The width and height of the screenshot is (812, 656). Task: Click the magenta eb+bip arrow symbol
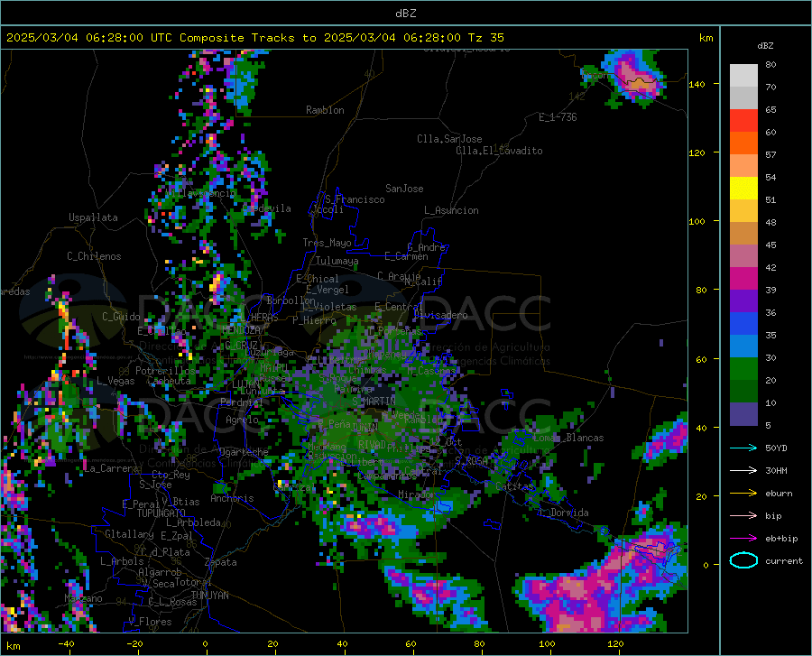pos(743,539)
